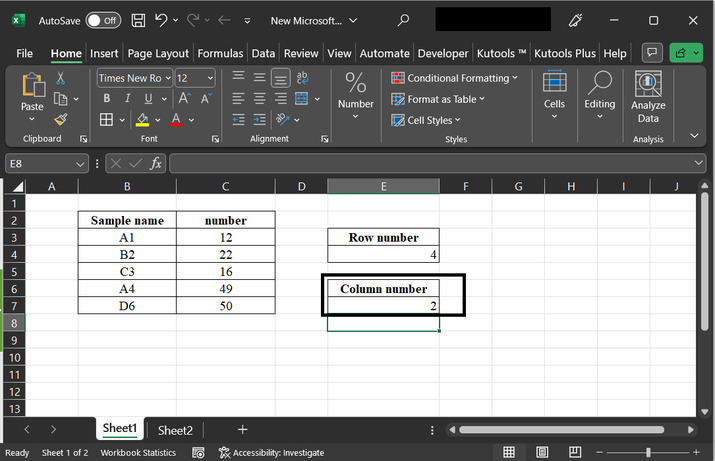The height and width of the screenshot is (461, 715).
Task: Click the Save icon in title bar
Action: click(137, 20)
